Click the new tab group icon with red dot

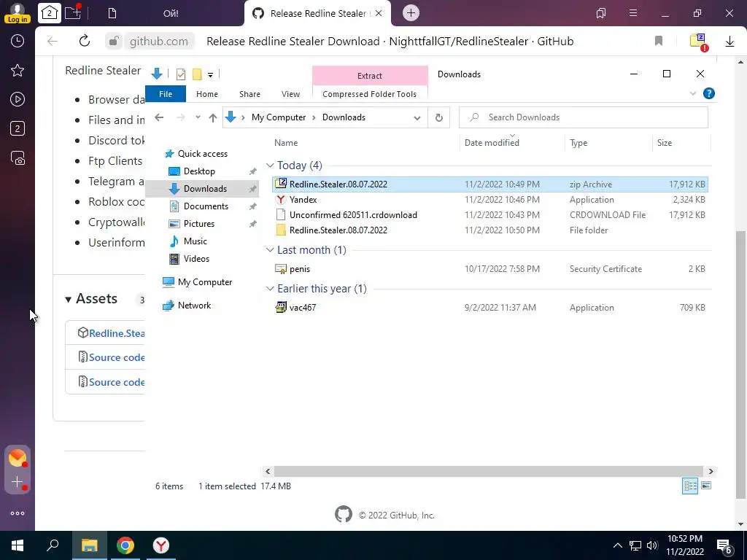[73, 12]
